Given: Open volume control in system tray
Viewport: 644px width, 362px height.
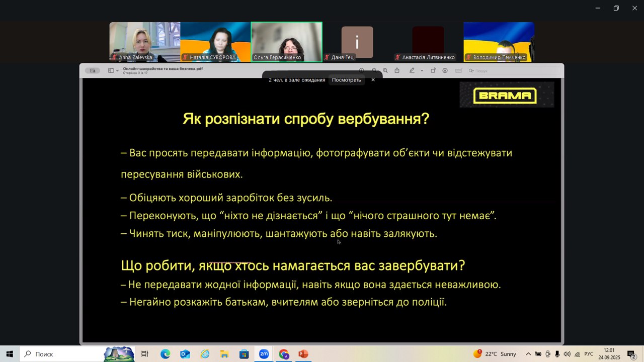Looking at the screenshot, I should (x=567, y=354).
